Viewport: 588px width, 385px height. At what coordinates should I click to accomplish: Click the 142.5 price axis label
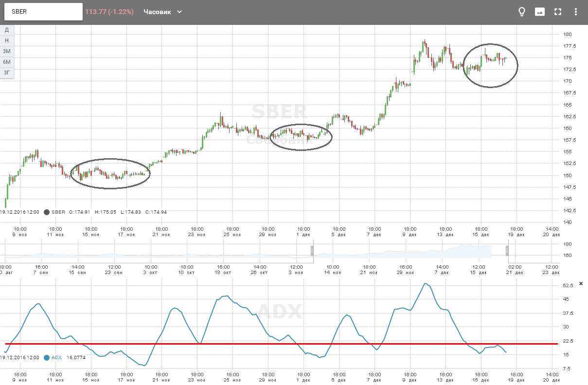[569, 211]
